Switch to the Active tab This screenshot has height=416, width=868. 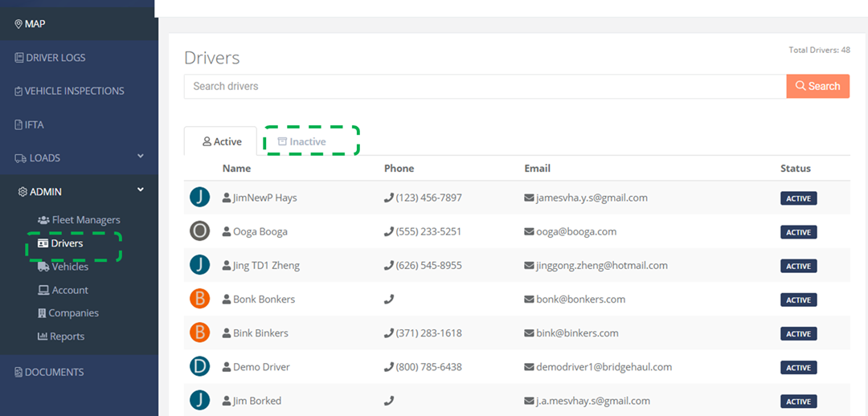tap(220, 141)
